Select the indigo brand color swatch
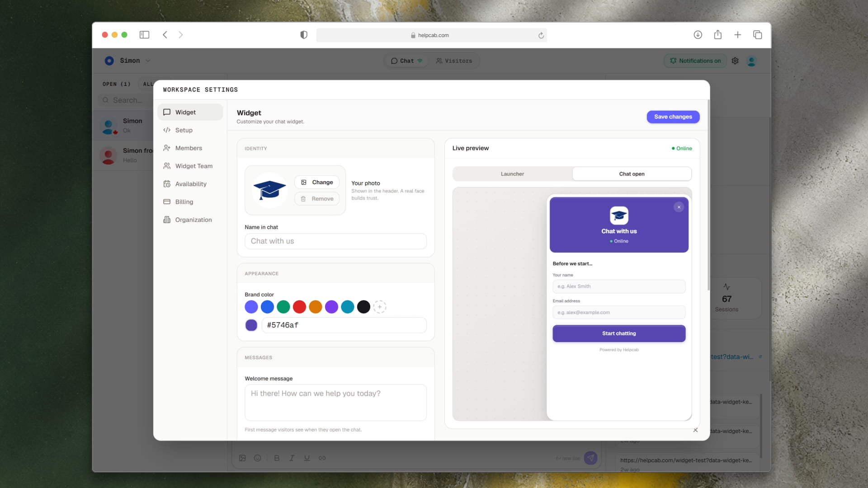The width and height of the screenshot is (868, 488). pos(251,307)
